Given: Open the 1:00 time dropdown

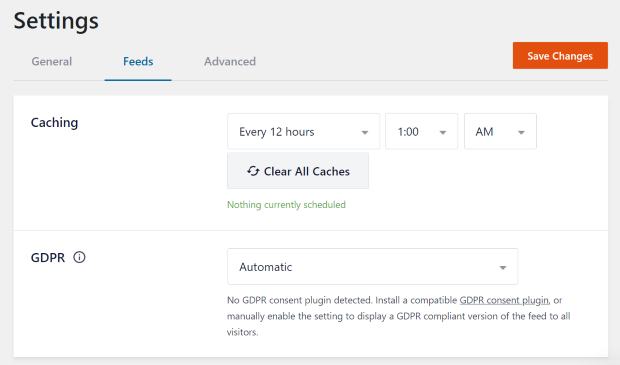Looking at the screenshot, I should click(422, 132).
